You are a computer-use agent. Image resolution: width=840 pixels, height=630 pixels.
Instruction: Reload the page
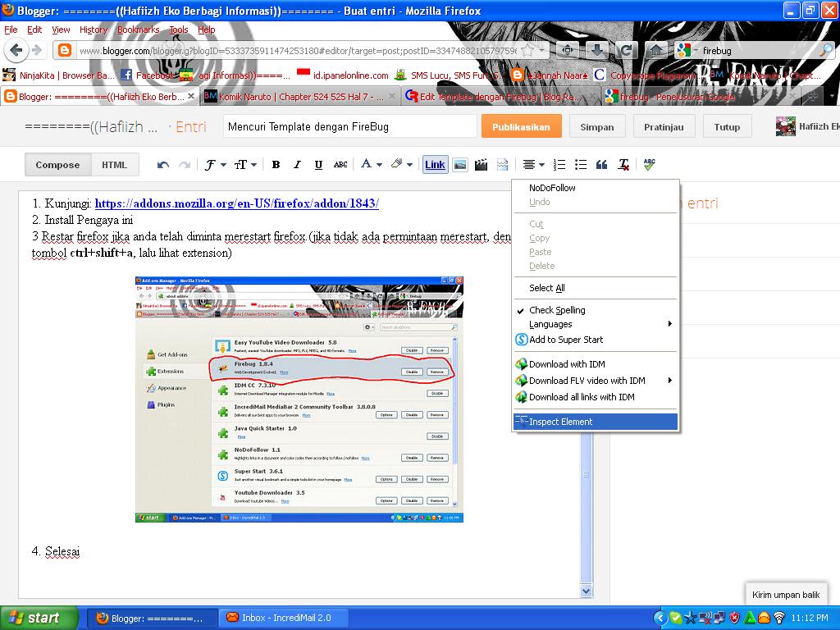pyautogui.click(x=625, y=50)
